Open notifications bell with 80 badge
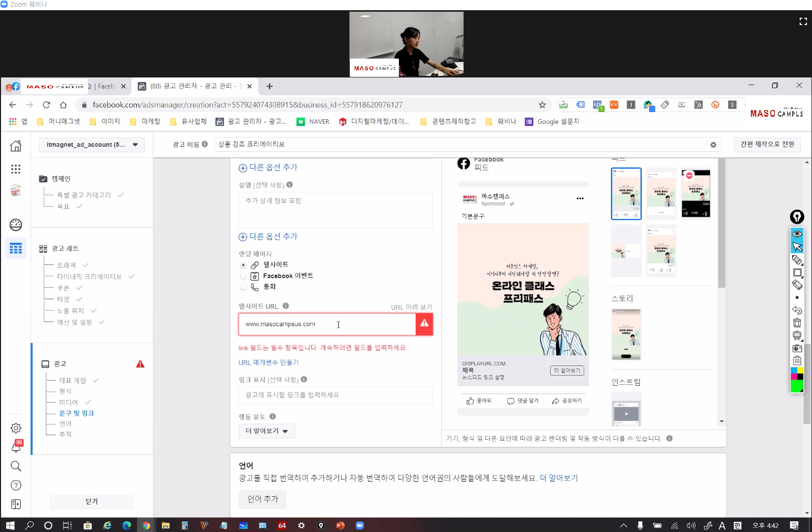812x532 pixels. pos(16,447)
